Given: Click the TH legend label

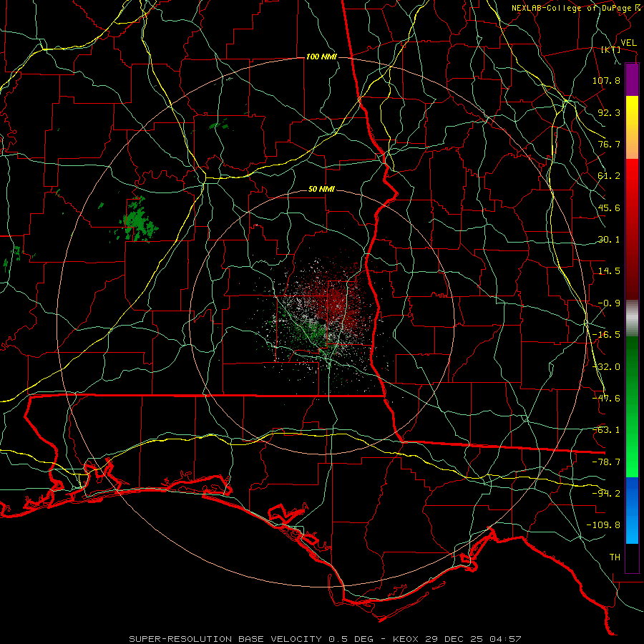Looking at the screenshot, I should tap(615, 557).
